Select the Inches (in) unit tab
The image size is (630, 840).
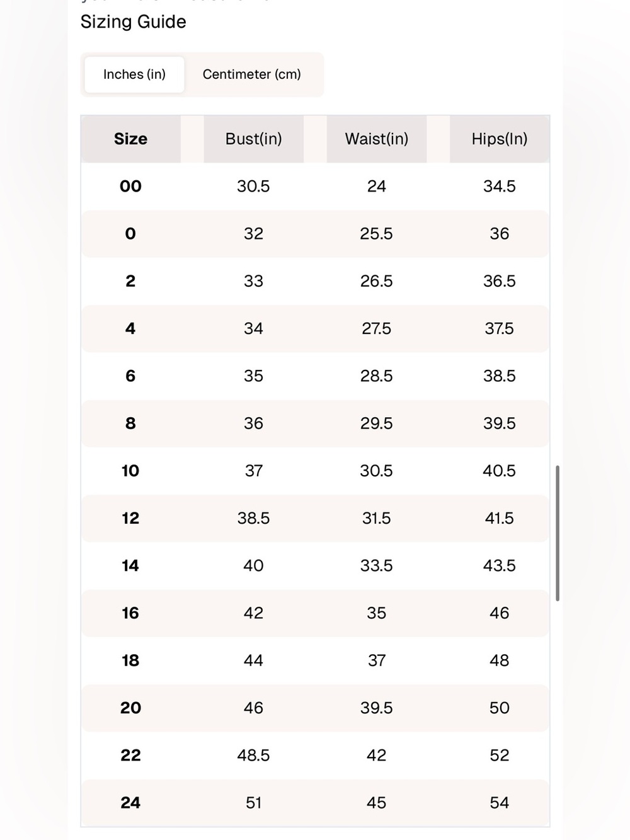click(134, 74)
